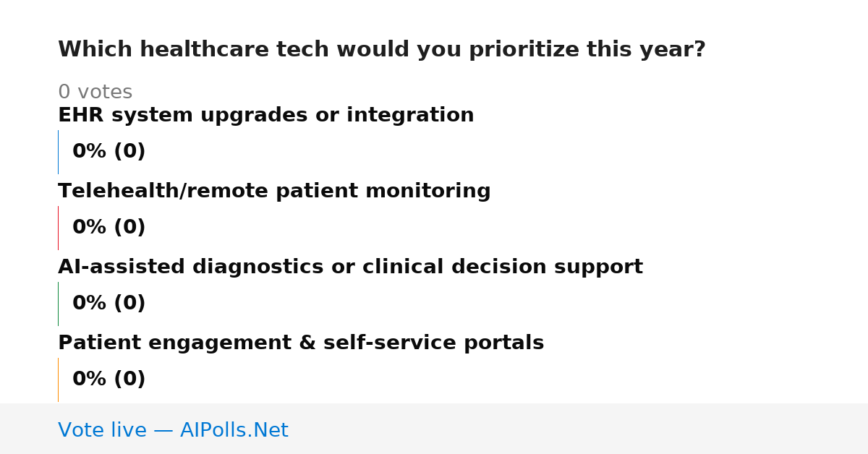868x454 pixels.
Task: Click 0% (0) result under AI-assisted diagnostics
Action: pyautogui.click(x=109, y=304)
